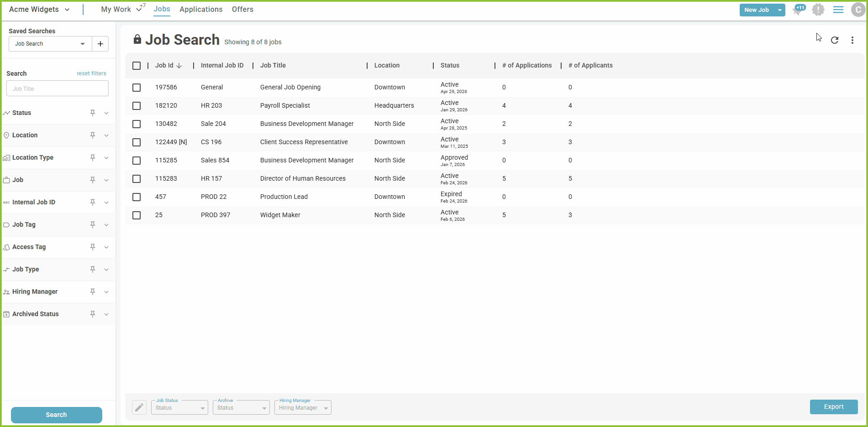Image resolution: width=868 pixels, height=427 pixels.
Task: Click the reset filters link
Action: [x=91, y=73]
